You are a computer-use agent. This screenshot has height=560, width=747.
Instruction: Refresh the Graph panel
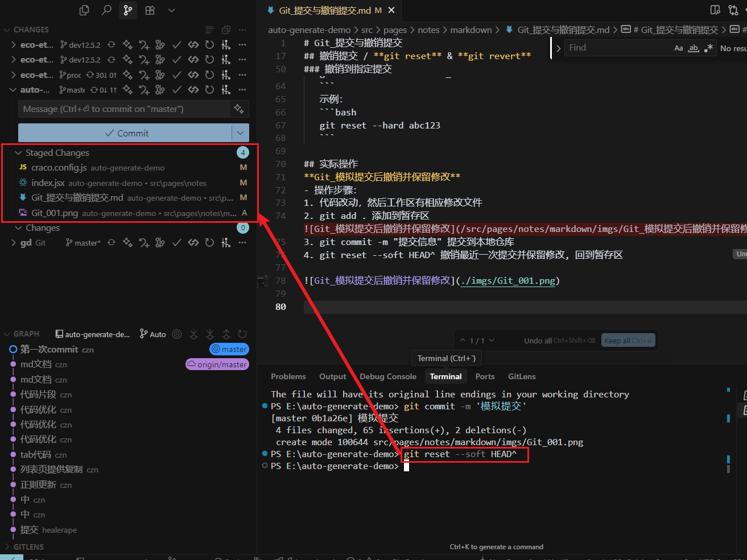pyautogui.click(x=242, y=334)
